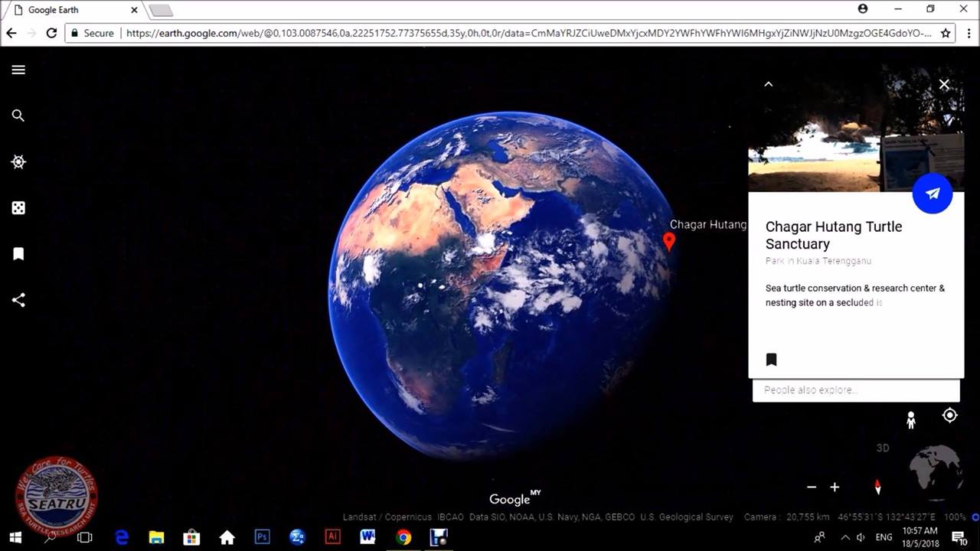Click the sanctuary beach photo thumbnail
980x551 pixels.
(856, 129)
